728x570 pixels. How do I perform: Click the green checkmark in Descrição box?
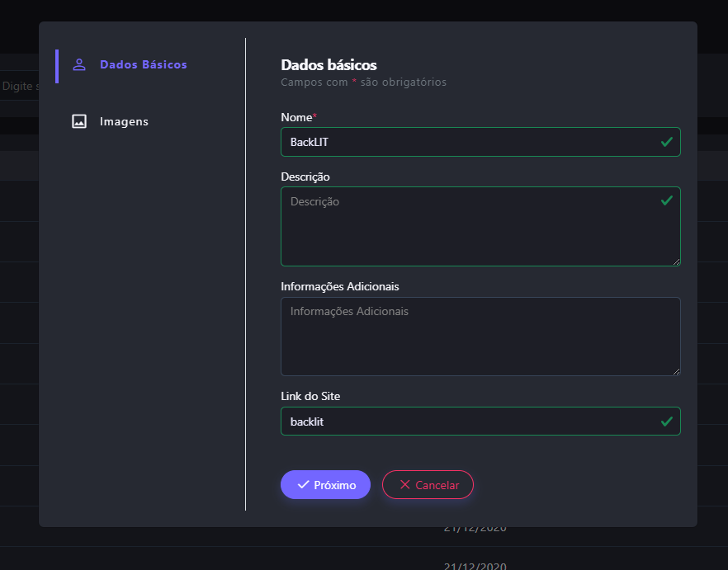click(666, 200)
